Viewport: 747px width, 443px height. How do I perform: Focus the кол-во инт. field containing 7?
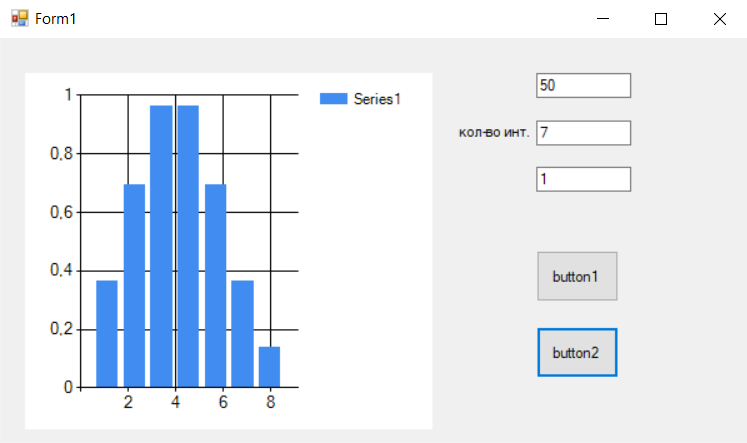click(x=584, y=132)
